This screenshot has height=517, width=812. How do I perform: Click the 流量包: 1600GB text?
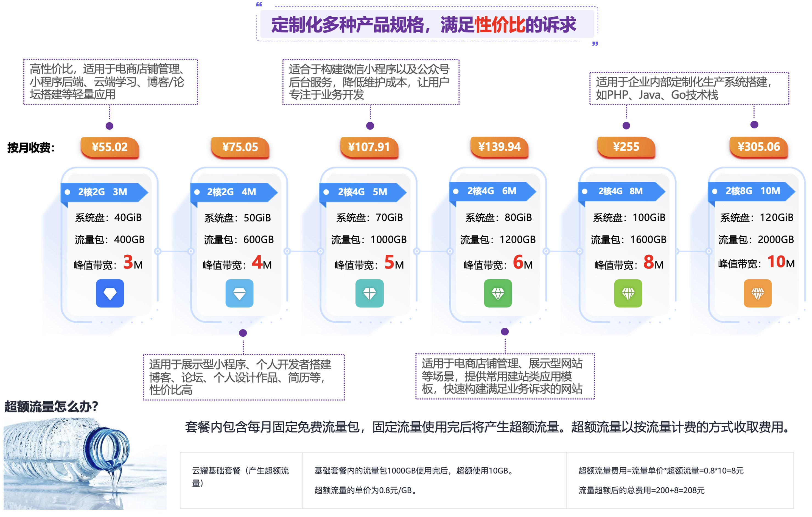pos(629,240)
